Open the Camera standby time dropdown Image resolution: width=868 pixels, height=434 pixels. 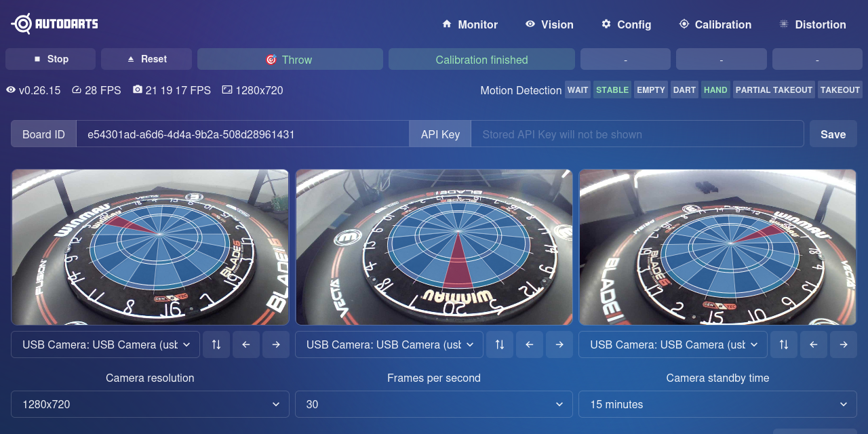[717, 404]
